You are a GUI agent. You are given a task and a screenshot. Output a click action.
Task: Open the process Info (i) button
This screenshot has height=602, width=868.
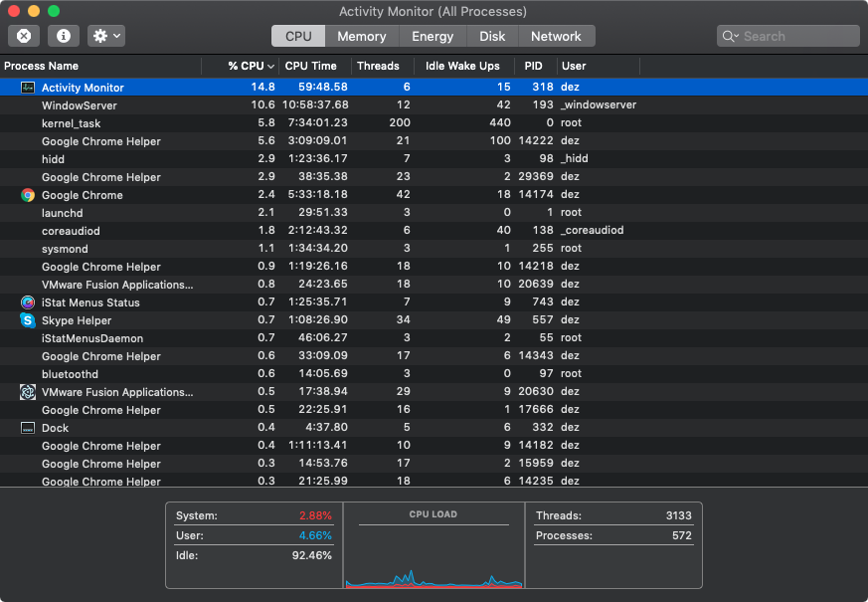tap(64, 36)
